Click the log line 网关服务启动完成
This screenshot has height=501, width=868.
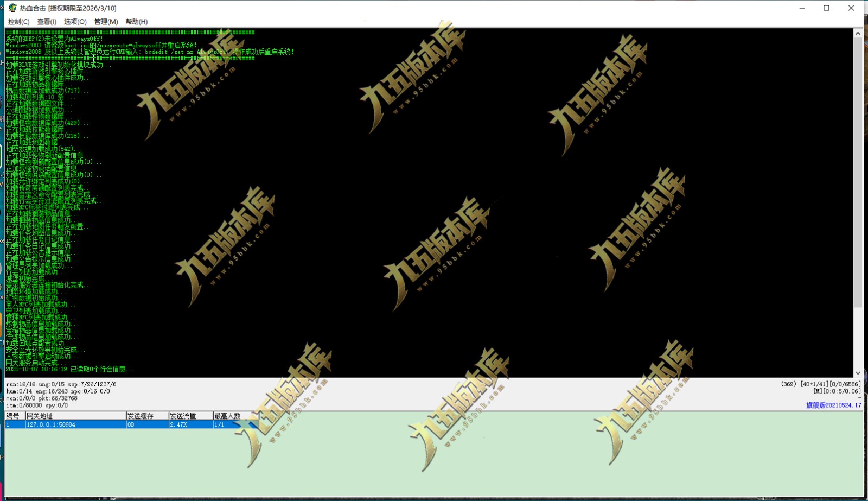[35, 363]
